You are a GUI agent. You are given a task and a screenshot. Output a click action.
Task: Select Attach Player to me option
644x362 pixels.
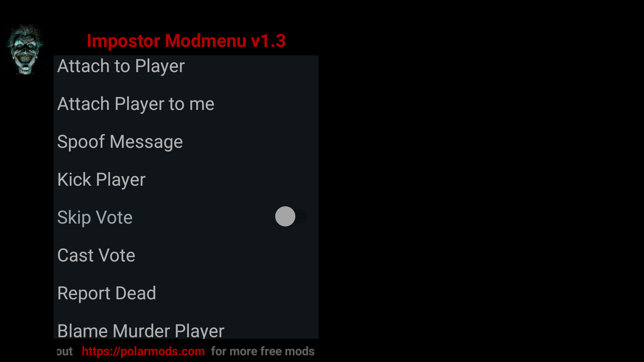(136, 104)
